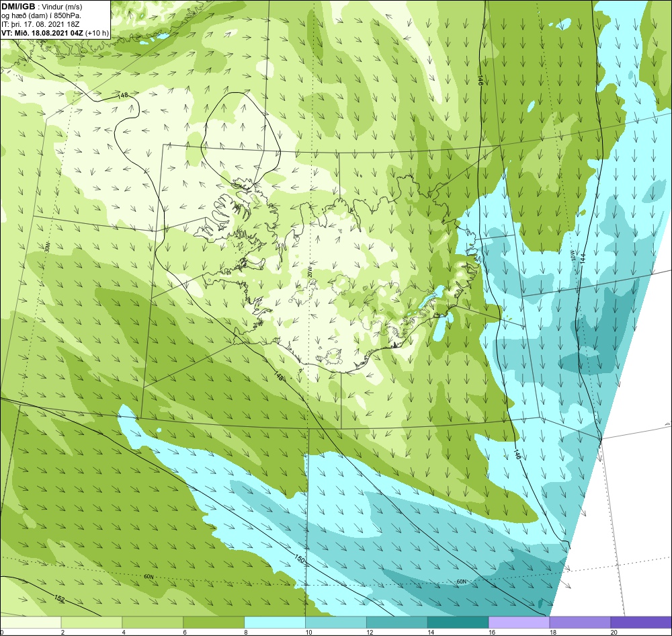This screenshot has height=636, width=672.
Task: Select the 10–12 m/s turquoise legend swatch
Action: [336, 622]
